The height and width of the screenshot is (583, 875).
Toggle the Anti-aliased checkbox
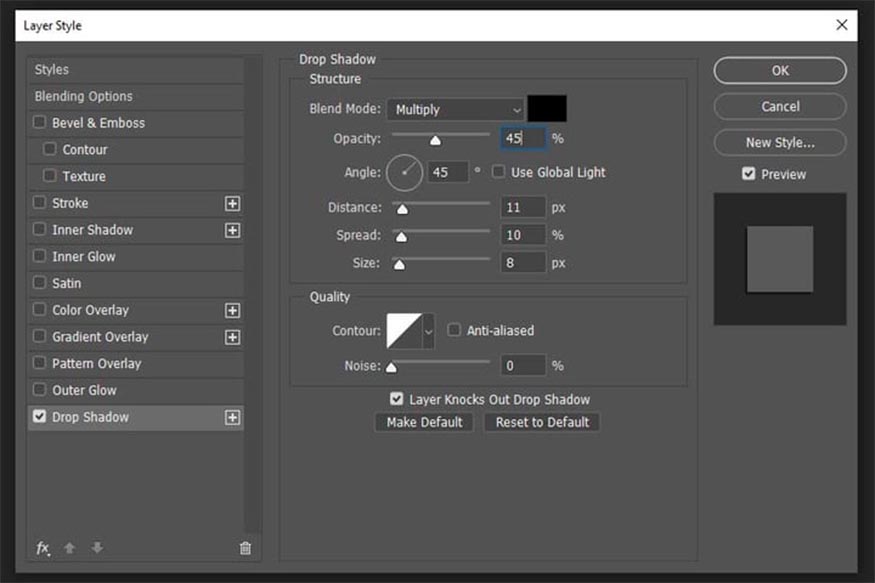pyautogui.click(x=454, y=330)
